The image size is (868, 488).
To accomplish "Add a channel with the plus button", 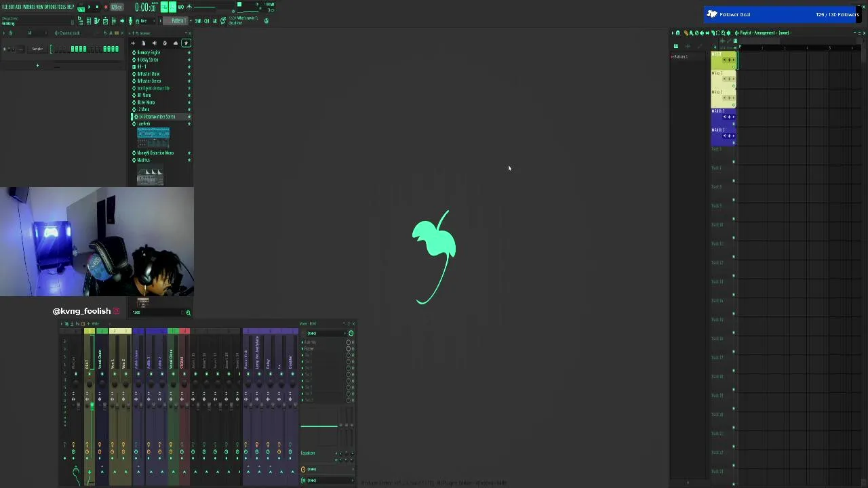I will 37,65.
